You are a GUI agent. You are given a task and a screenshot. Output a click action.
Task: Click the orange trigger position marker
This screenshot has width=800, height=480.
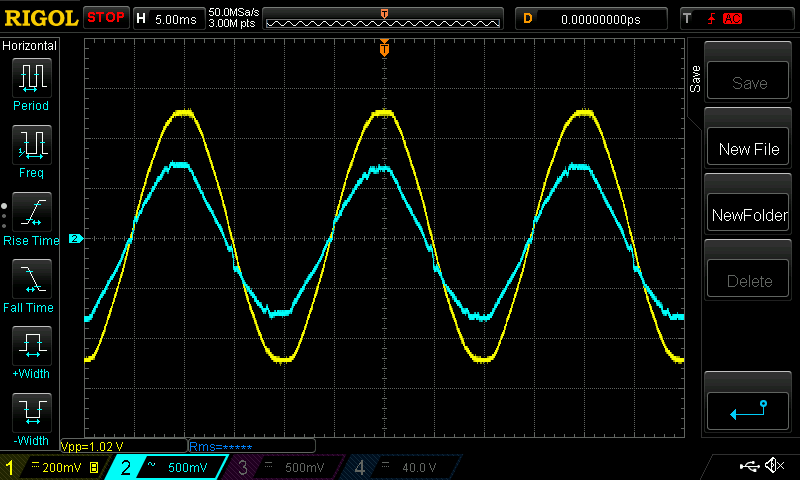[384, 49]
